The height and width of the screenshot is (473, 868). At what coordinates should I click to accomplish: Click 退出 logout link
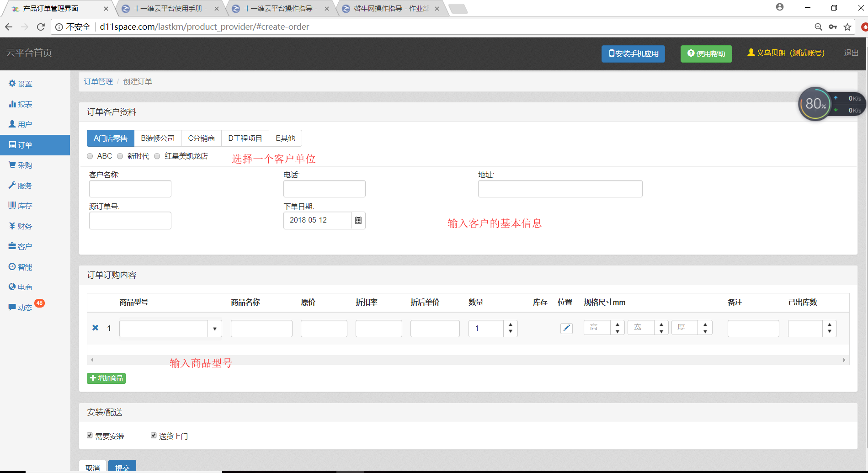pyautogui.click(x=851, y=53)
